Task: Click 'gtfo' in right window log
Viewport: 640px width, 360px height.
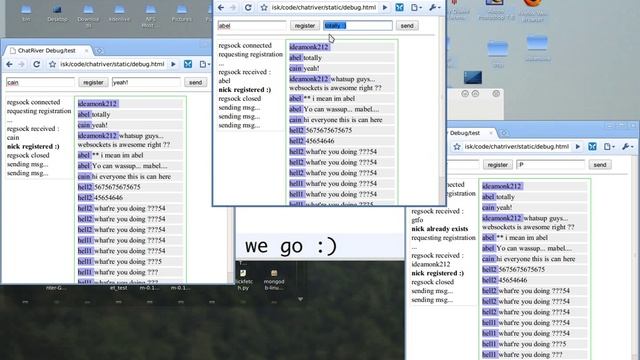Action: (x=417, y=220)
